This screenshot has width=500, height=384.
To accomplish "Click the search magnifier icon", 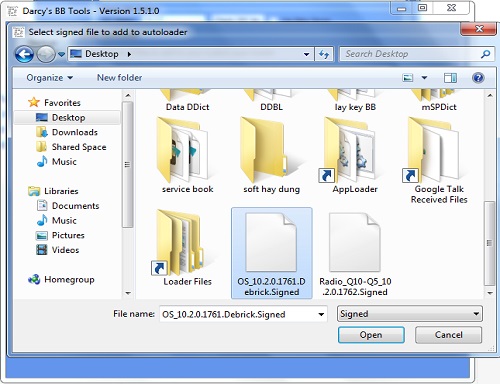I will point(485,54).
